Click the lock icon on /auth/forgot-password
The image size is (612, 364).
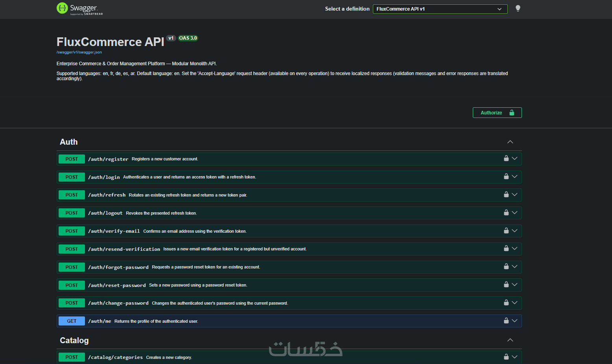506,267
